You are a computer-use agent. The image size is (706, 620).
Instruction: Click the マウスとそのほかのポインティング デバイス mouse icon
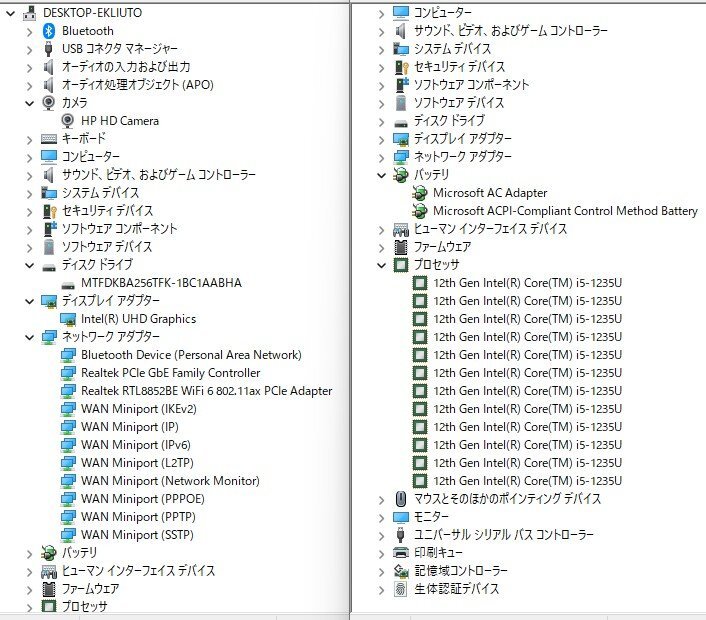400,499
